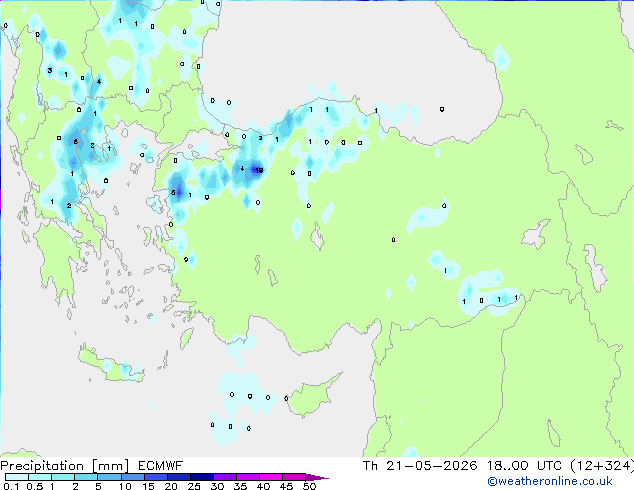This screenshot has width=634, height=490.
Task: Click the 1–2 mm legend color box
Action: [x=63, y=477]
